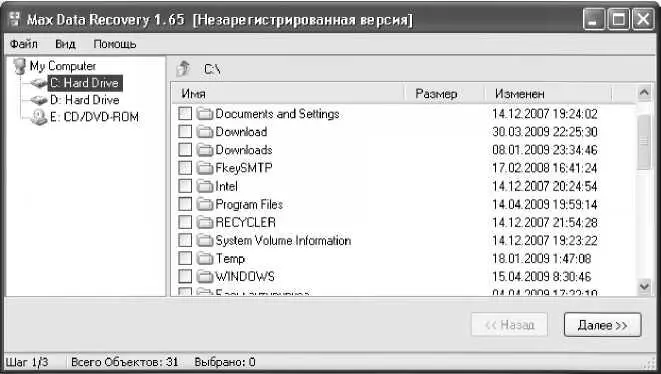Click the Program Files folder icon
Screen dimensions: 661x374
[x=205, y=204]
